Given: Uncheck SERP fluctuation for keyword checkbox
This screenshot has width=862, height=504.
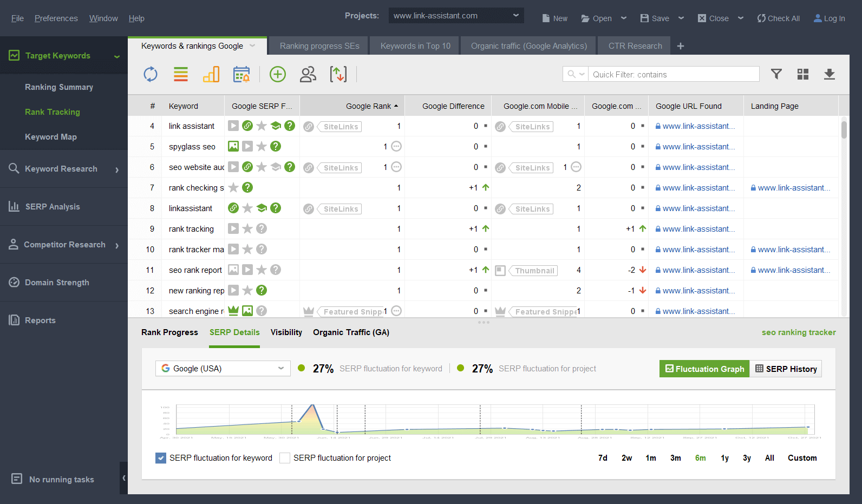Looking at the screenshot, I should (x=161, y=458).
